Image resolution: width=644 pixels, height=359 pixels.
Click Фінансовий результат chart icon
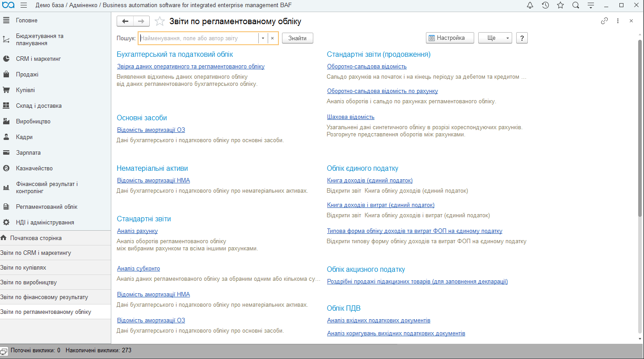click(6, 187)
